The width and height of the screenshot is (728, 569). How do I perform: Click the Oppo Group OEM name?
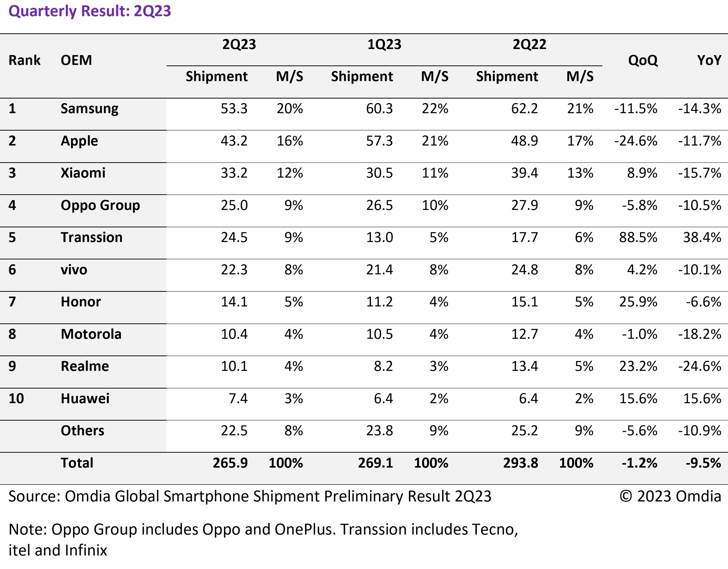(100, 206)
